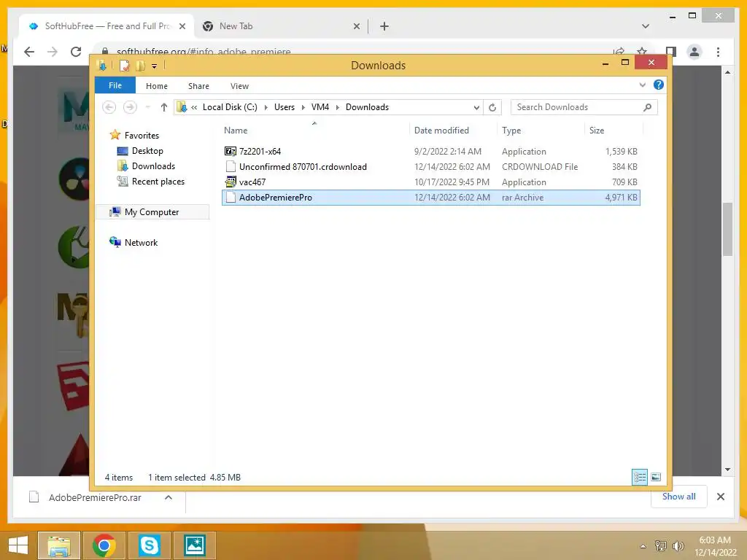The image size is (747, 560).
Task: Select Unconfirmed 870701.crdownload file
Action: tap(430, 167)
